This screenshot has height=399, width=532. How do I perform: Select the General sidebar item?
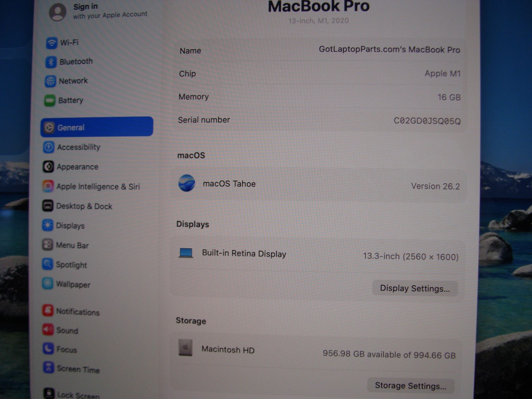(97, 127)
